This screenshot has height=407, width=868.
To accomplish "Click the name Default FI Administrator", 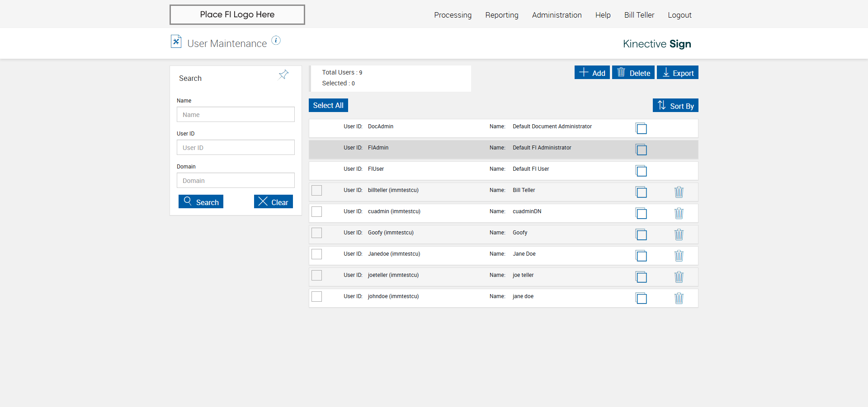I will point(542,148).
